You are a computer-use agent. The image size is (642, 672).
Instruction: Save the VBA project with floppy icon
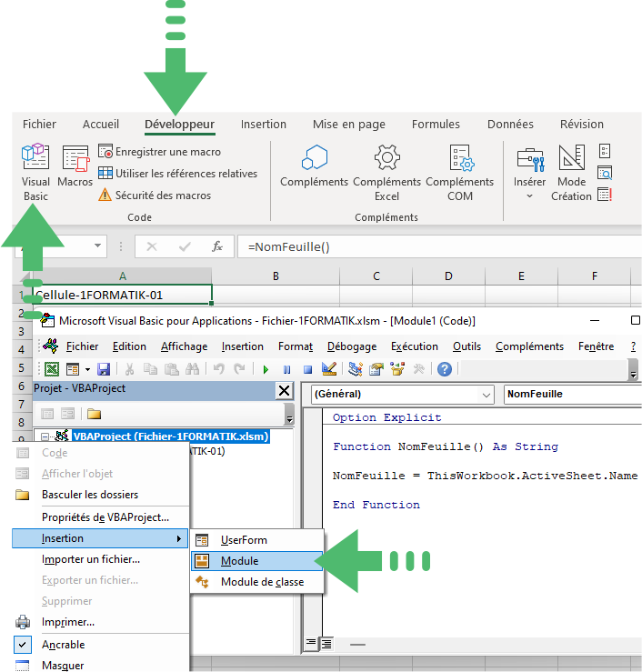tap(104, 369)
